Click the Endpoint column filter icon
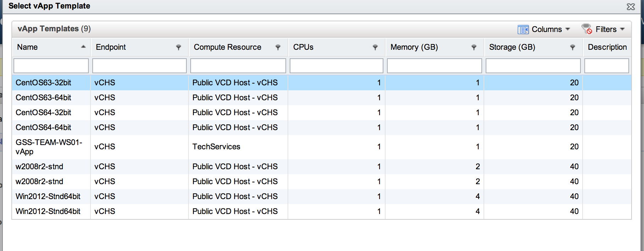This screenshot has width=644, height=251. click(x=179, y=47)
